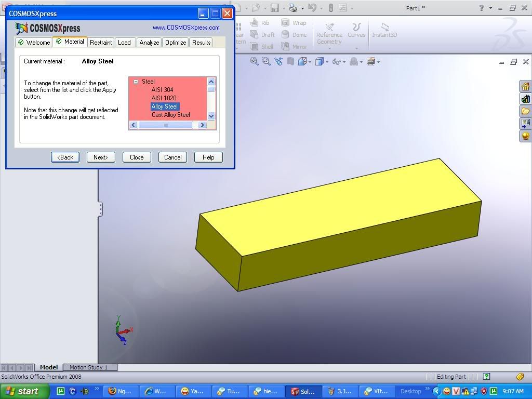Click the Print icon in top toolbar
The width and height of the screenshot is (532, 399).
293,8
